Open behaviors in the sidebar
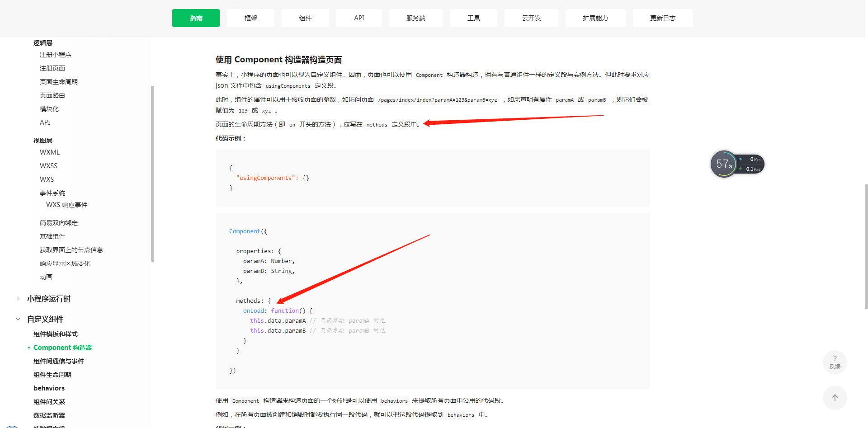The image size is (868, 428). [x=49, y=388]
